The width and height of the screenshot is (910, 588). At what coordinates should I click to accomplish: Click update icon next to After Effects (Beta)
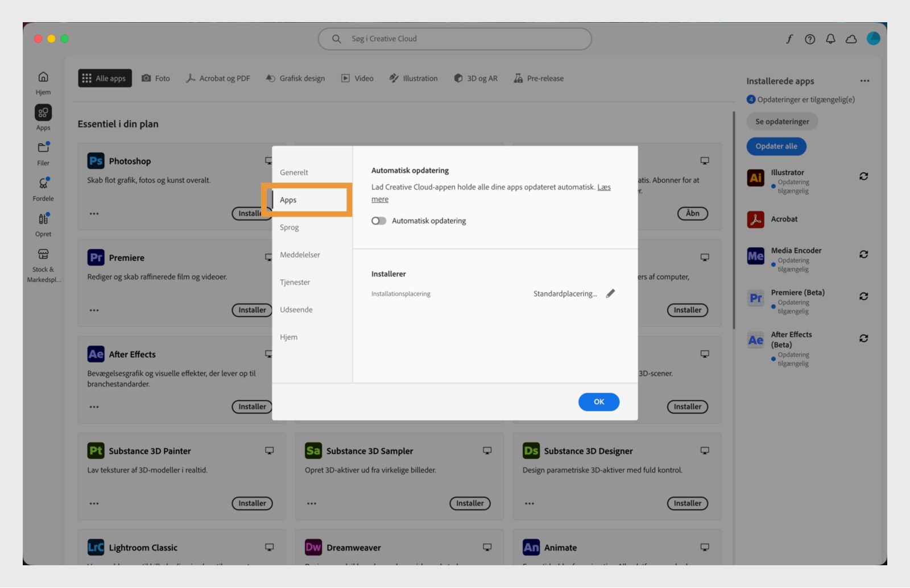coord(863,338)
